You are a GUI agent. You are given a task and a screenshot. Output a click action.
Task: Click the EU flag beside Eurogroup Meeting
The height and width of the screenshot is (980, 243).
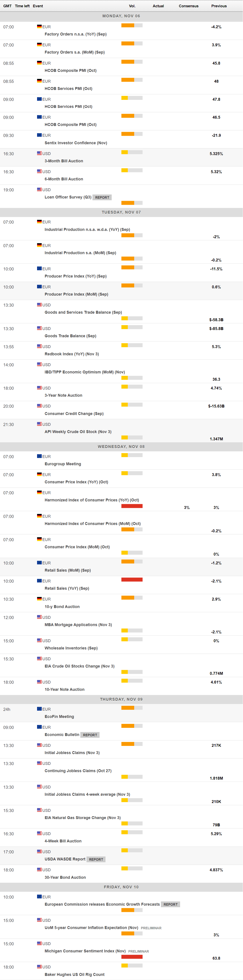click(39, 456)
